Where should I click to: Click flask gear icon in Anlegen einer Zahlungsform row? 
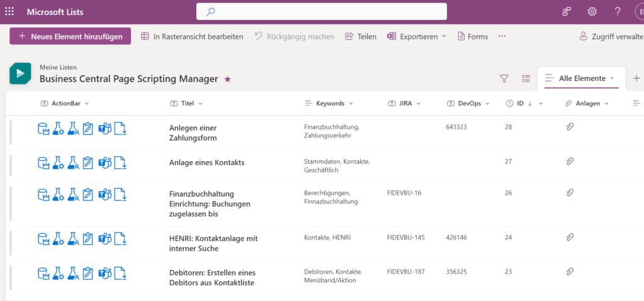58,129
